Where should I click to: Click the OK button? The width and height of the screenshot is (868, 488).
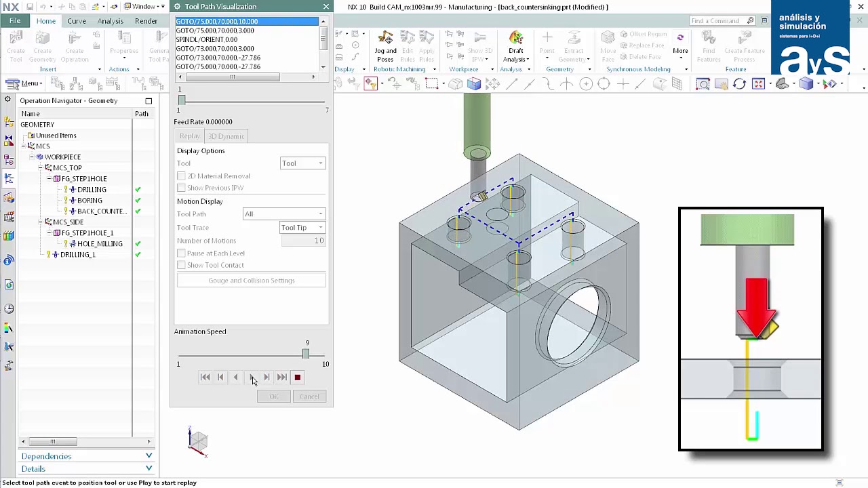pos(274,396)
